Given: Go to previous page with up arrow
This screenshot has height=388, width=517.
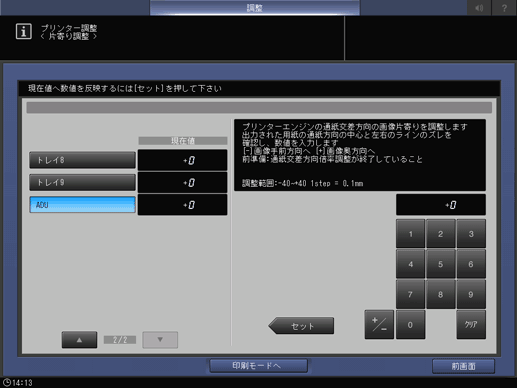Looking at the screenshot, I should click(x=79, y=340).
